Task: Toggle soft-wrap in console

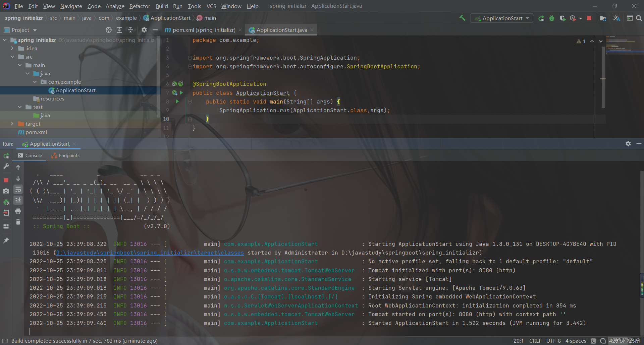Action: 18,190
